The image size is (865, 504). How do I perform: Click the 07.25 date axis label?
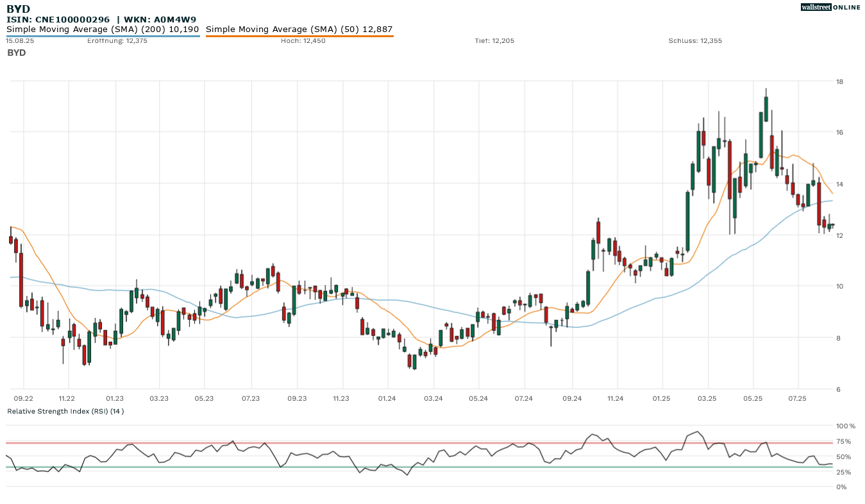click(797, 399)
